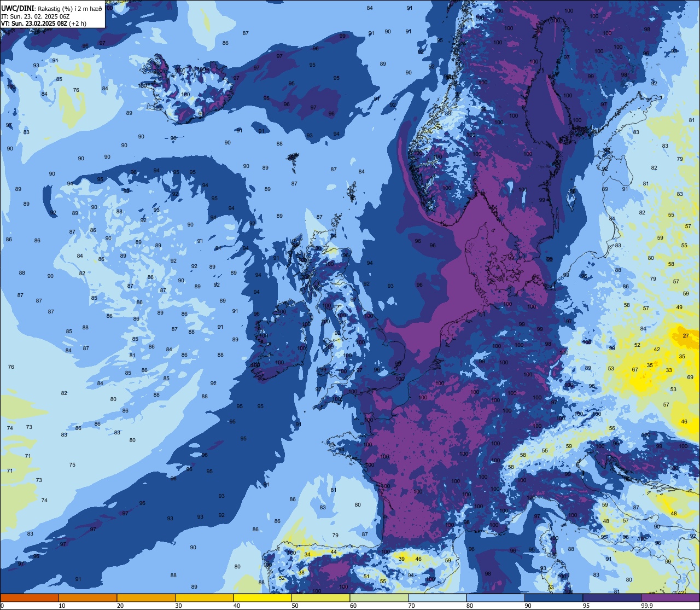Click the 40–50 bright yellow legend swatch
The width and height of the screenshot is (700, 610).
(262, 597)
